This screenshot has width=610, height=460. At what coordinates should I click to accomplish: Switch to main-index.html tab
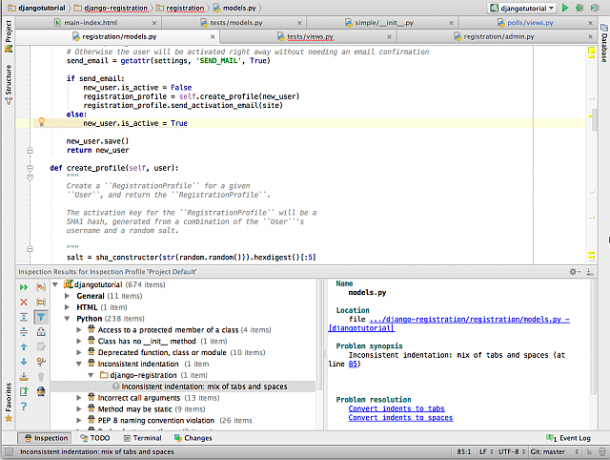pyautogui.click(x=90, y=23)
